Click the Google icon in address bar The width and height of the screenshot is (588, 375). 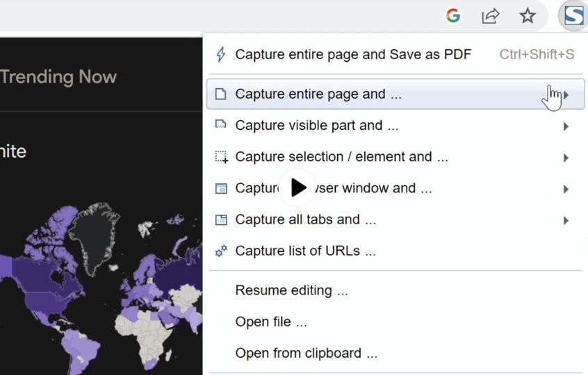click(453, 15)
